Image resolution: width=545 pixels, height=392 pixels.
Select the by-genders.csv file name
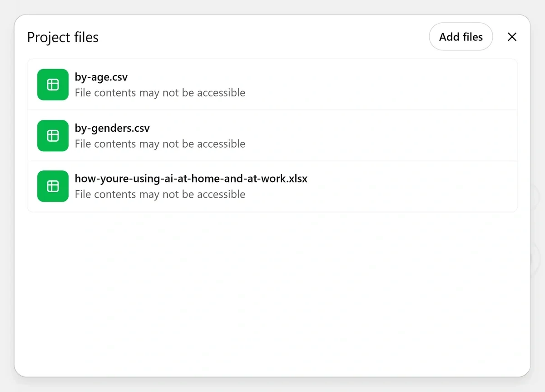pos(112,128)
